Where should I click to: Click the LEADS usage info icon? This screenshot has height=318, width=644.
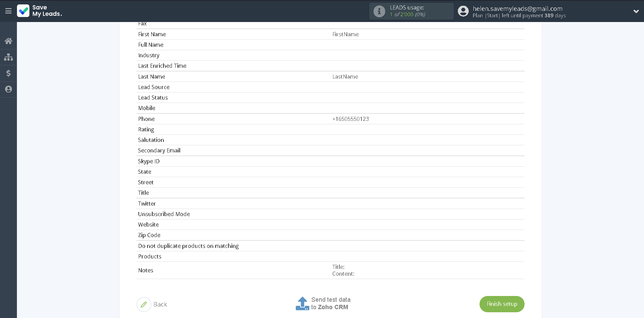(x=379, y=11)
